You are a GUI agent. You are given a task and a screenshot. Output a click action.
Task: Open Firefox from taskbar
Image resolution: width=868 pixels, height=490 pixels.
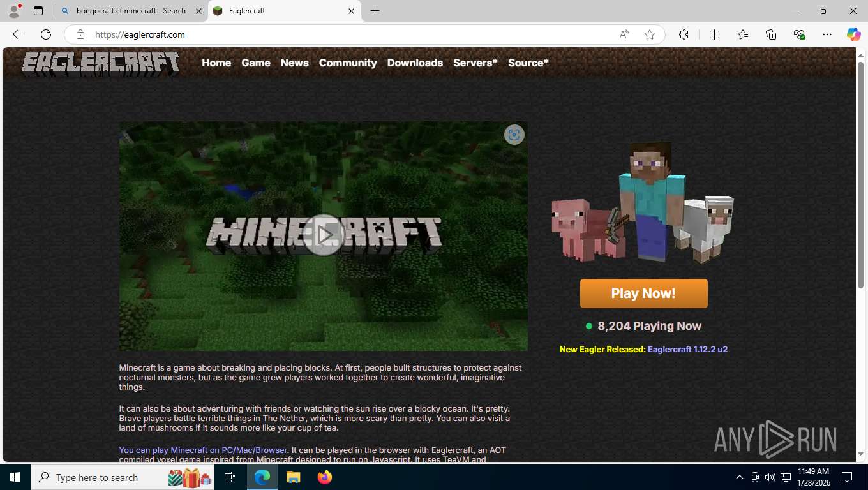coord(325,477)
